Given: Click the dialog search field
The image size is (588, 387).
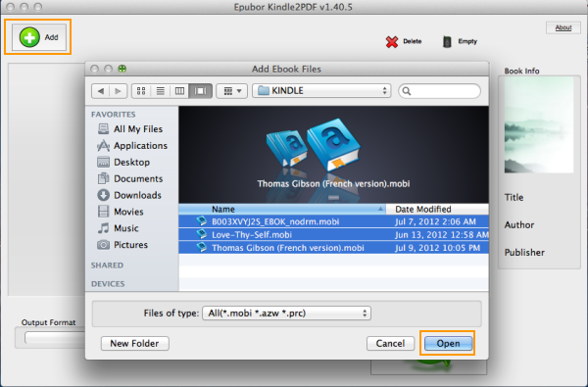Looking at the screenshot, I should point(439,91).
